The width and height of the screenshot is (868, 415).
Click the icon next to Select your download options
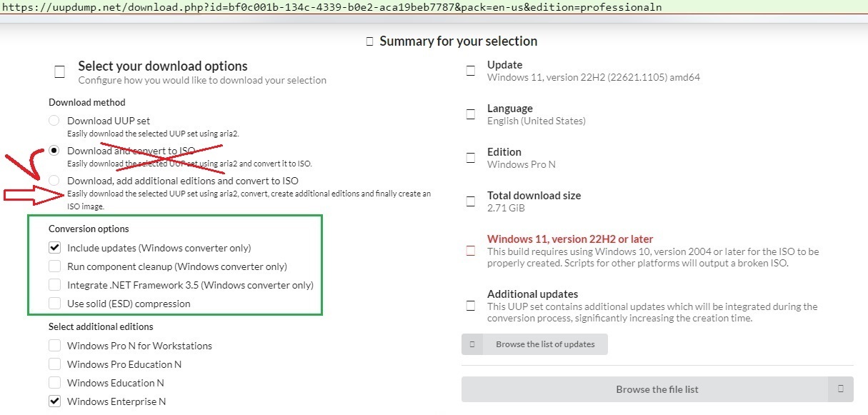pos(60,71)
